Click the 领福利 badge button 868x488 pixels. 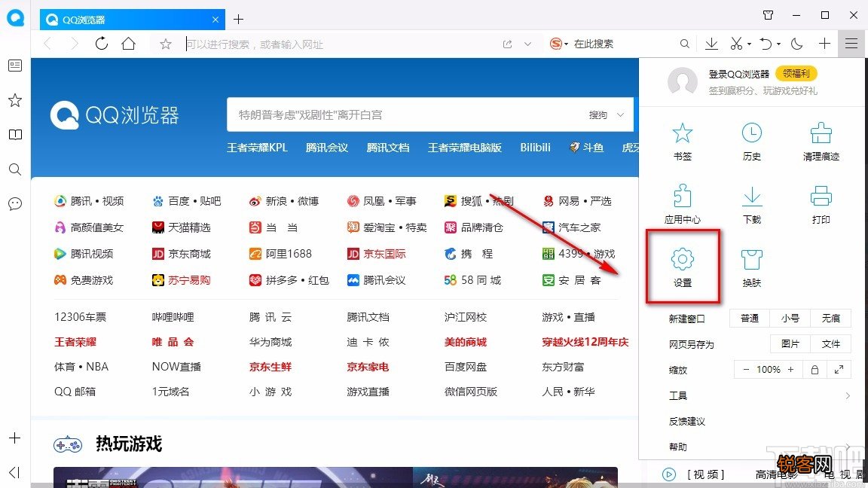(x=796, y=74)
